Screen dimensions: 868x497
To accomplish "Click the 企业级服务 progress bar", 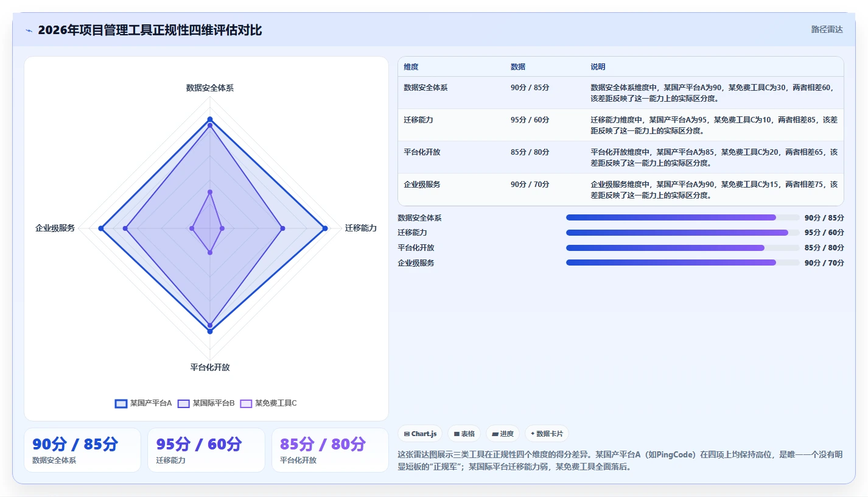I will click(x=683, y=263).
